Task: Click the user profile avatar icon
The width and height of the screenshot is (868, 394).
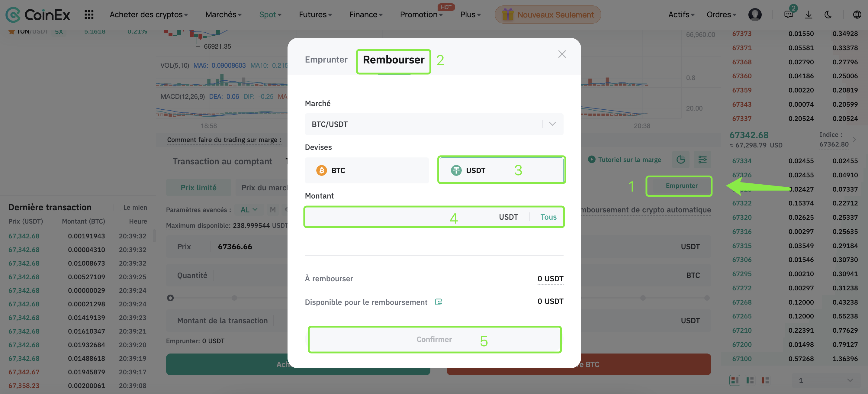Action: coord(755,15)
